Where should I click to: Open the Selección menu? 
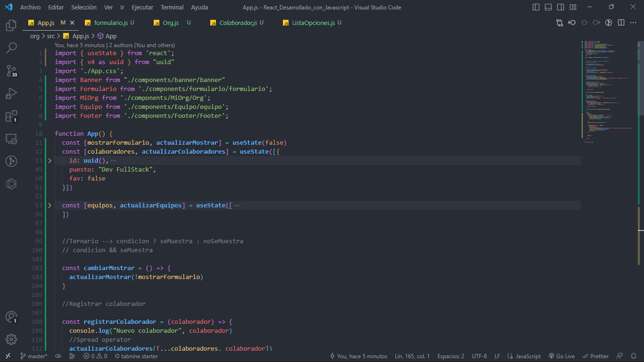pos(84,7)
